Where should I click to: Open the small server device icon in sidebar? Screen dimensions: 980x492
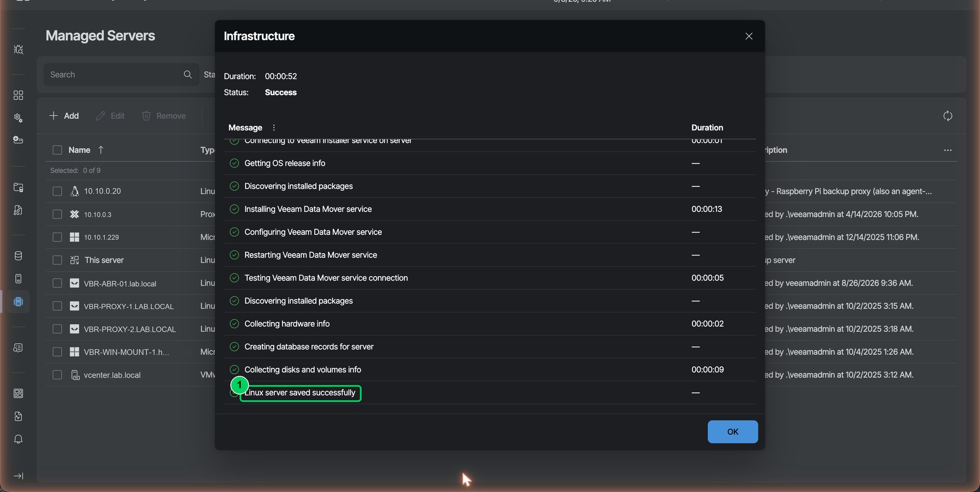(18, 279)
